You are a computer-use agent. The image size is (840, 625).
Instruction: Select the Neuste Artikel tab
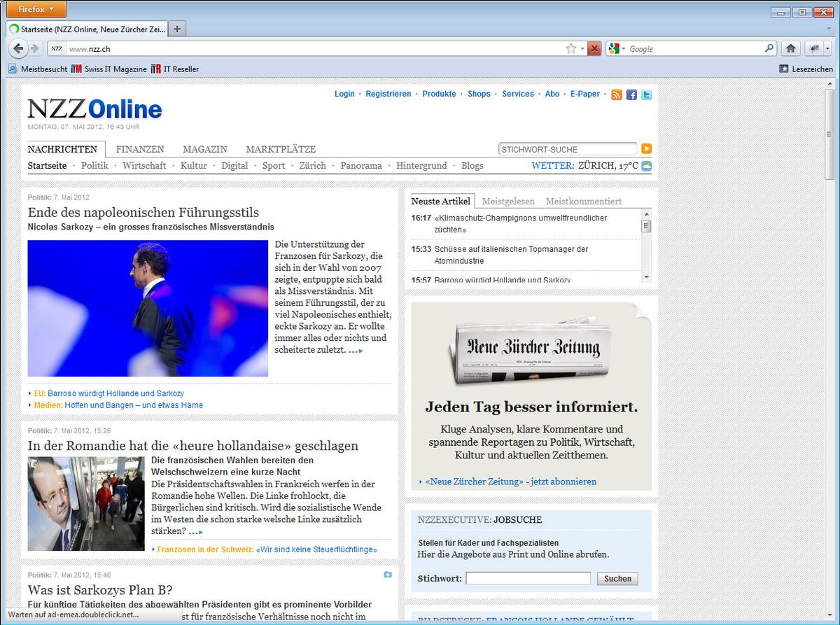[x=441, y=201]
